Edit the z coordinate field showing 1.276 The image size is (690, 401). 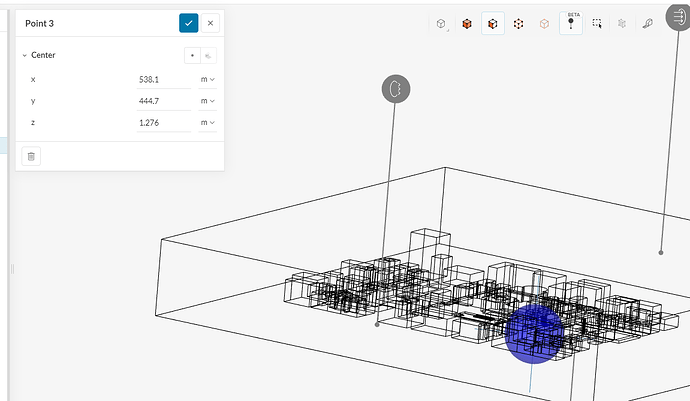click(164, 123)
